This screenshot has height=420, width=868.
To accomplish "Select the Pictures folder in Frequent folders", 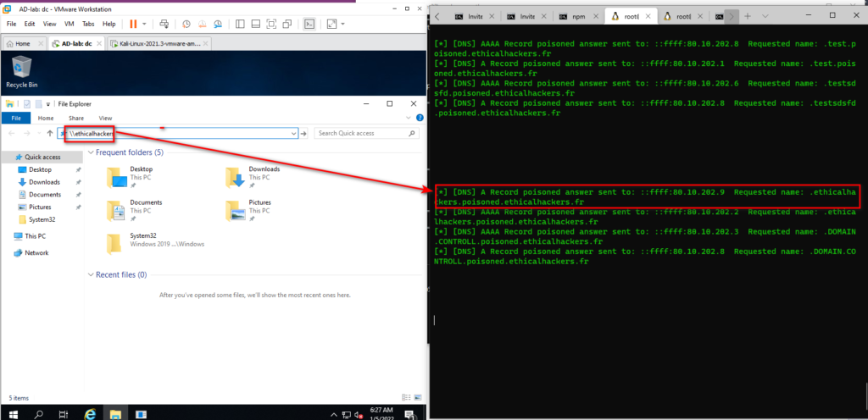I will click(248, 211).
